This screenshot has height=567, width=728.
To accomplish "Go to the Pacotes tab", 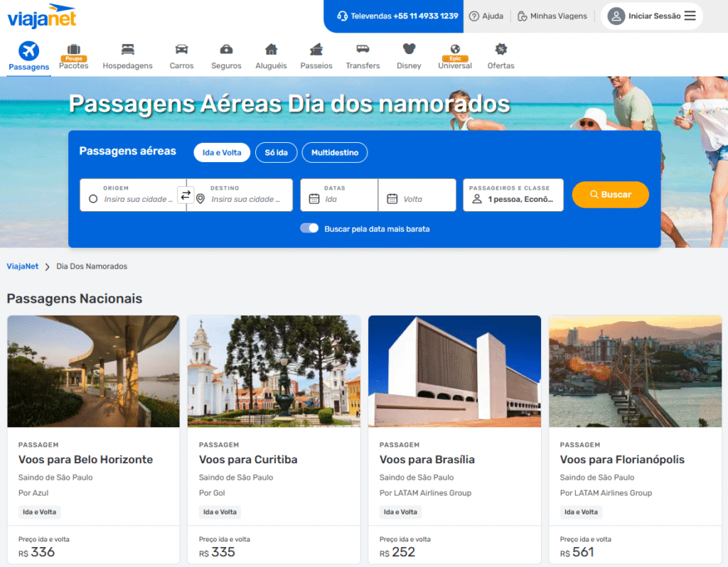I will (x=74, y=57).
